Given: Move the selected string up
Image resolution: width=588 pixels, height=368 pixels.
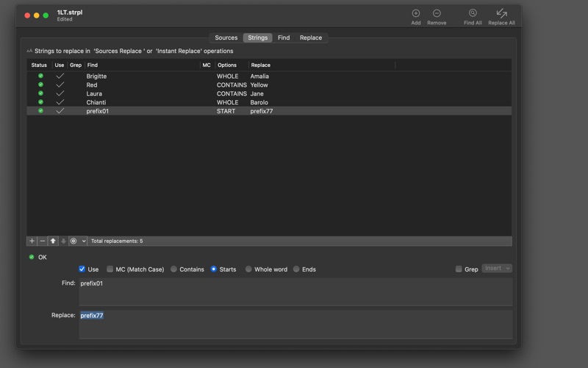Looking at the screenshot, I should click(x=53, y=241).
